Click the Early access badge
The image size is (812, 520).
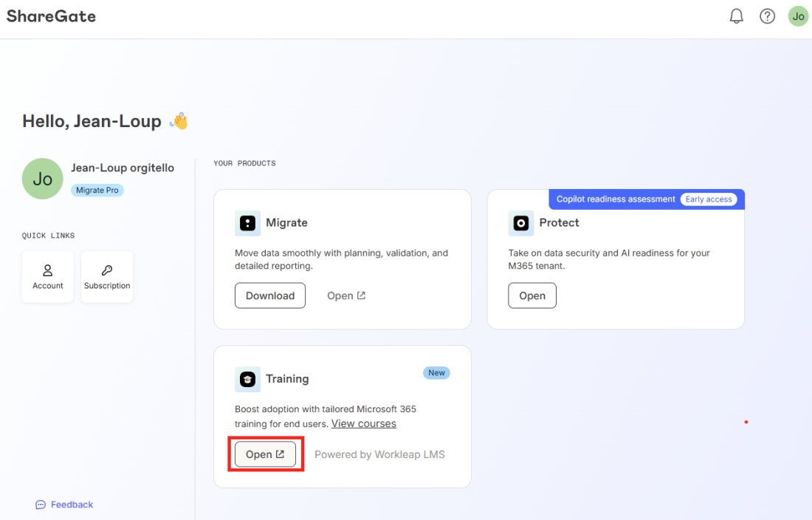[708, 199]
